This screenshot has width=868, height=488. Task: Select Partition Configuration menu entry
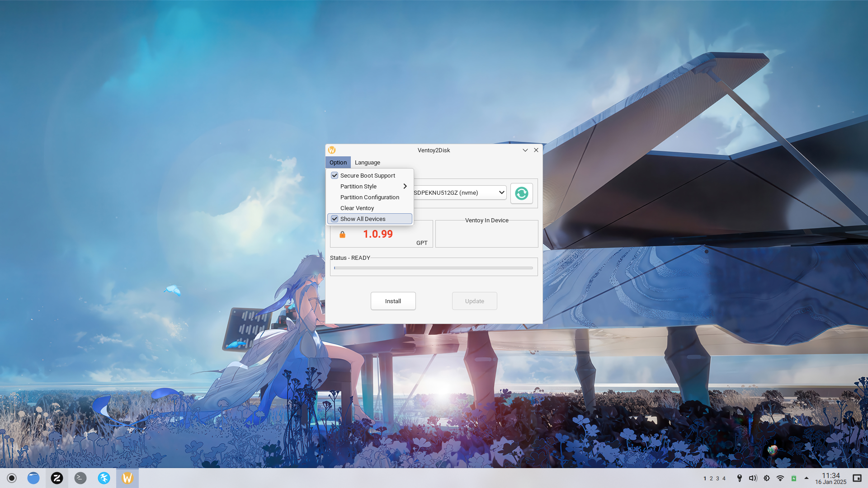[369, 197]
